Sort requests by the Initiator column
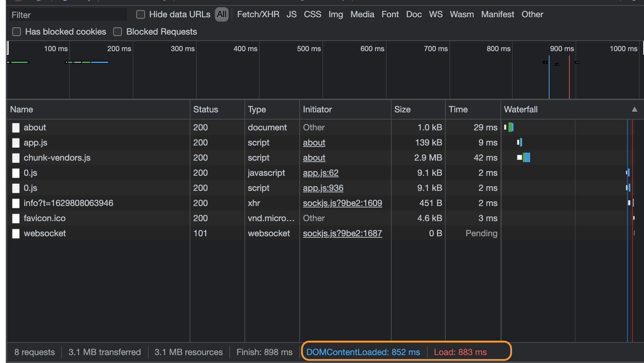The image size is (644, 363). click(345, 109)
